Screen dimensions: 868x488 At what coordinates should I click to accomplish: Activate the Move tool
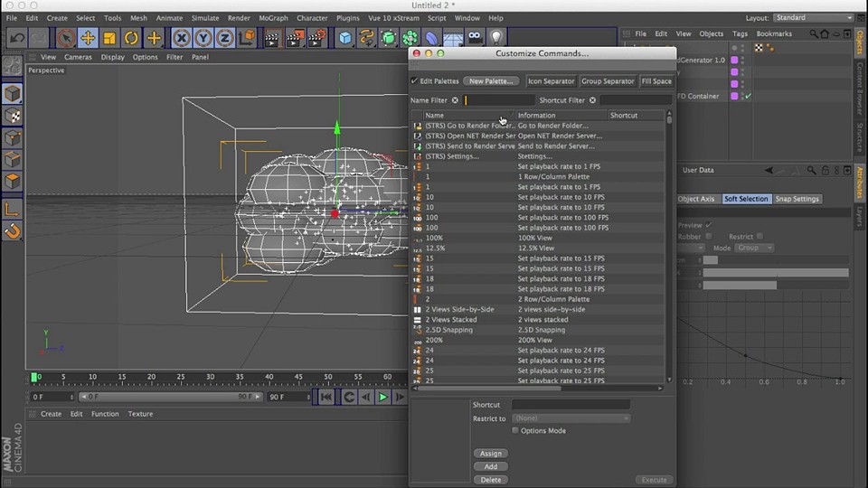coord(88,38)
